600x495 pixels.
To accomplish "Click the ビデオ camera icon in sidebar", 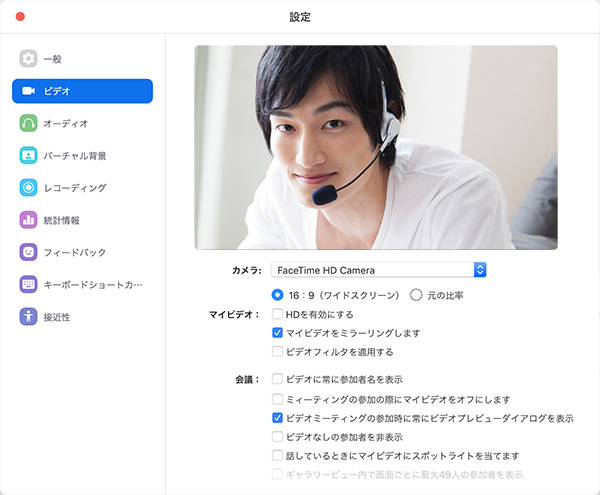I will (29, 91).
